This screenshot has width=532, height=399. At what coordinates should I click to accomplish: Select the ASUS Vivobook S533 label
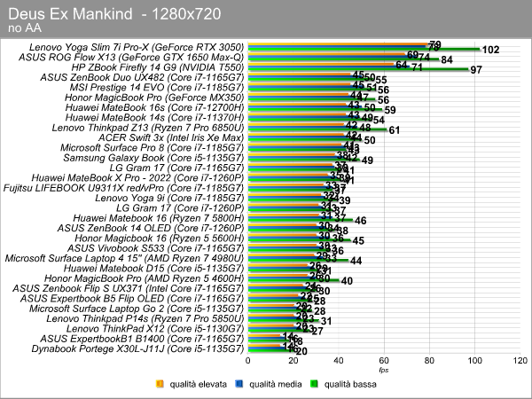(156, 248)
